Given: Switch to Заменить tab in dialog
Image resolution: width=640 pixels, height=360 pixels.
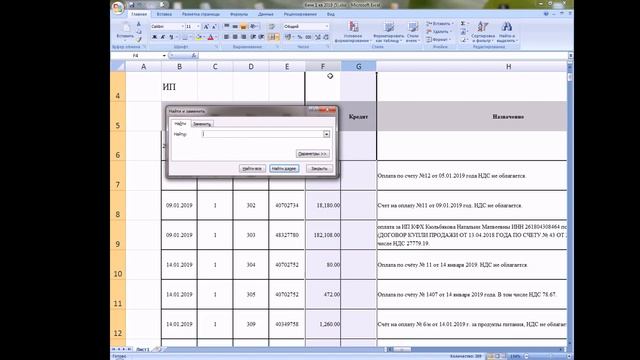Looking at the screenshot, I should [x=202, y=124].
